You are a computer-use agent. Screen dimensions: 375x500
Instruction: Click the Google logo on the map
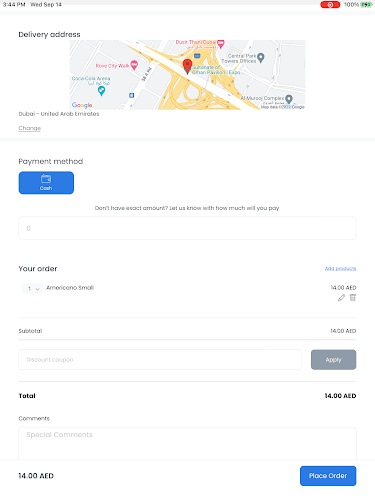tap(82, 105)
